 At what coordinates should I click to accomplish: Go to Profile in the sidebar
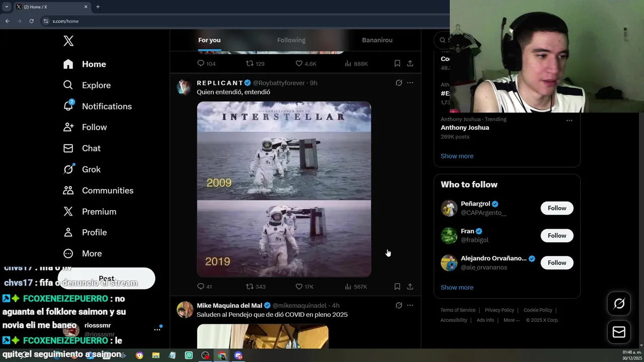click(x=85, y=232)
